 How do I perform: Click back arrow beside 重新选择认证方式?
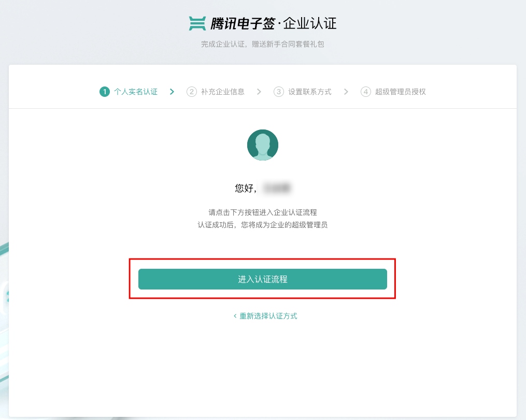tap(235, 316)
